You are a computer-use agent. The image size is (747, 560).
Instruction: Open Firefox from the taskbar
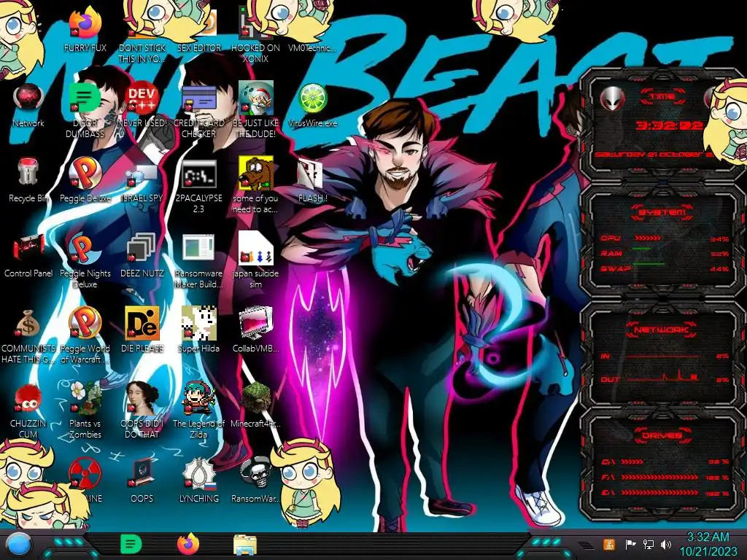click(x=187, y=544)
